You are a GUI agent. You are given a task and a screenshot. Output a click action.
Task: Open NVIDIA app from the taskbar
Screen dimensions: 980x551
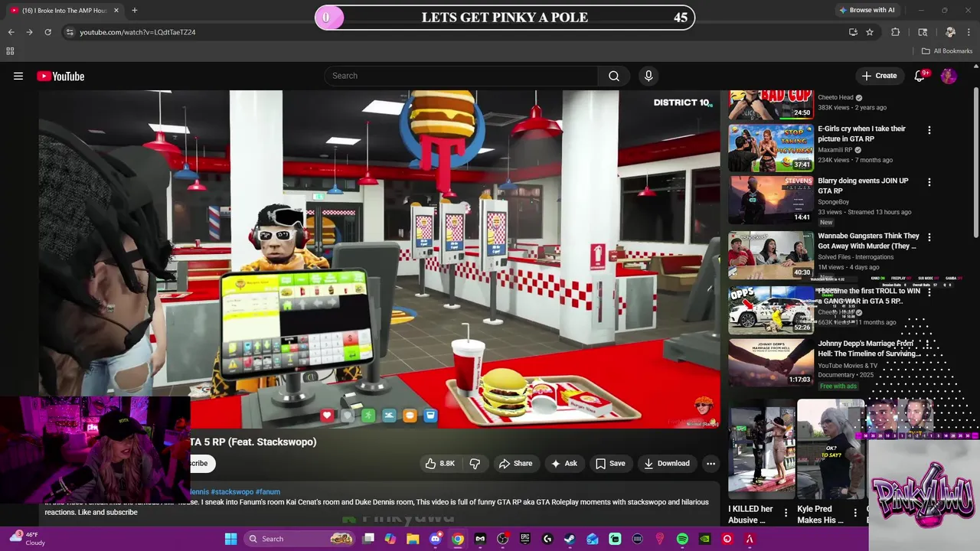[x=704, y=539]
